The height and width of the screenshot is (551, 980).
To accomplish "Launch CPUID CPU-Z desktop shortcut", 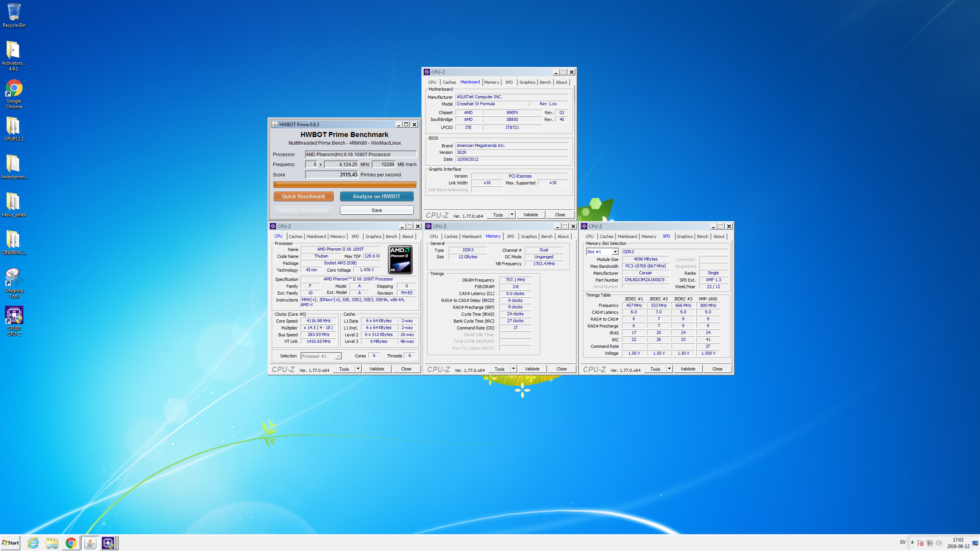I will 14,321.
